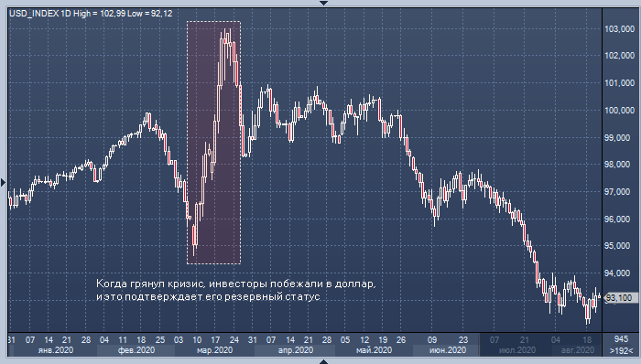Click the авг.2020 month label
Screen dimensions: 641x364
coord(577,350)
